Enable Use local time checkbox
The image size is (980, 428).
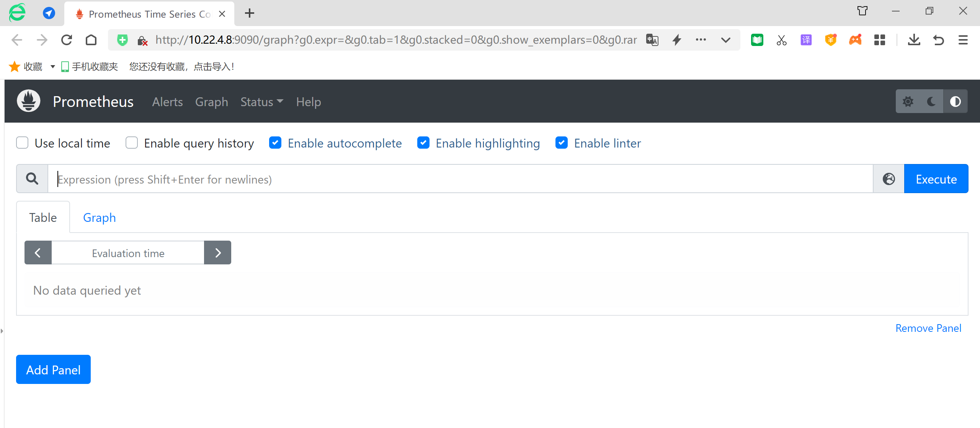[x=22, y=143]
